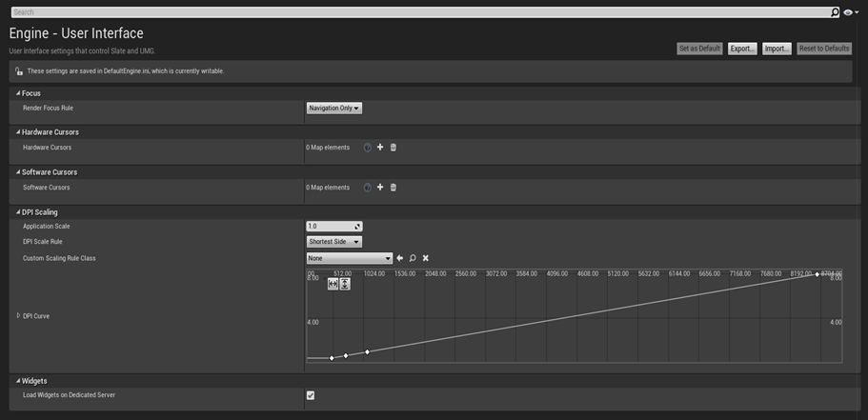
Task: Collapse the Hardware Cursors section header
Action: tap(18, 132)
